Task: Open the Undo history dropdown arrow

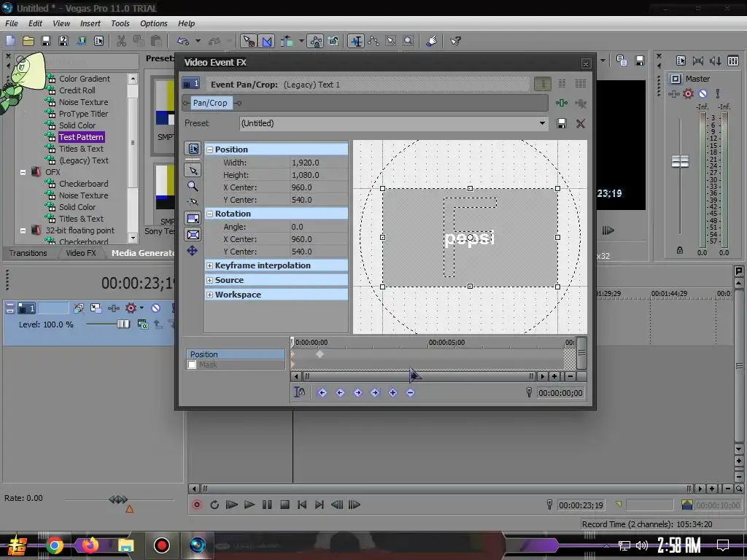Action: tap(198, 41)
